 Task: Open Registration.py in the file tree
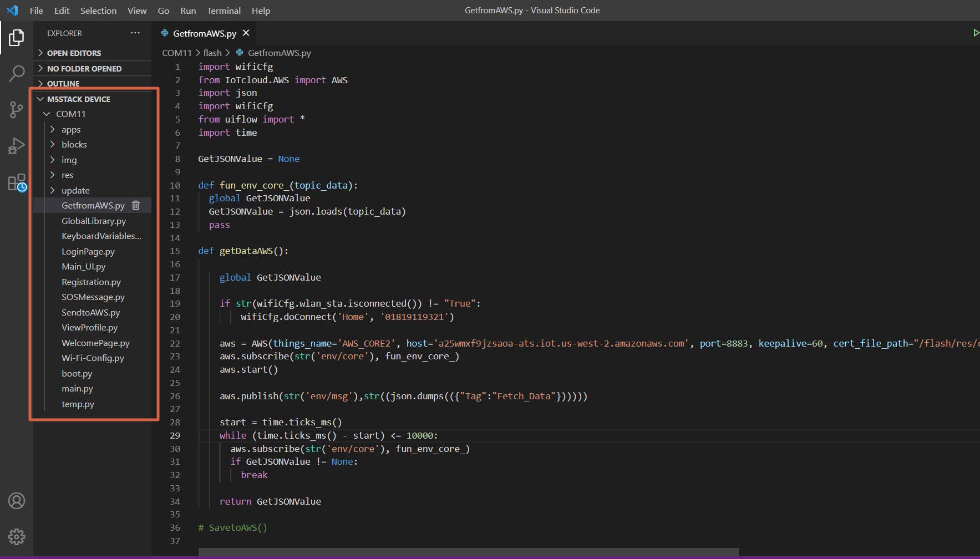(91, 282)
